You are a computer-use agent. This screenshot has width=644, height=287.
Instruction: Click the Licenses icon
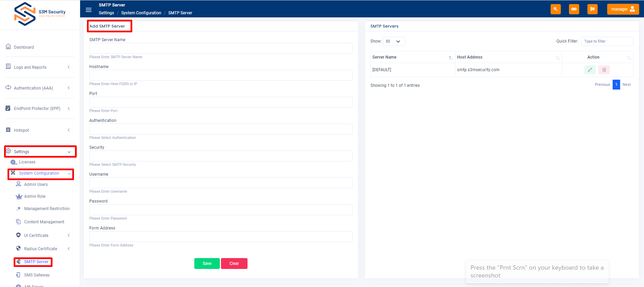click(14, 162)
